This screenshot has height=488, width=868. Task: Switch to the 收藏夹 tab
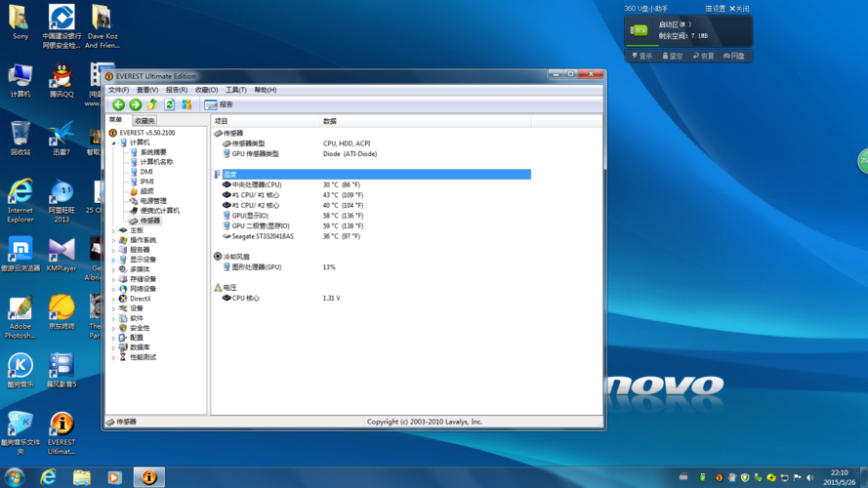(x=145, y=121)
